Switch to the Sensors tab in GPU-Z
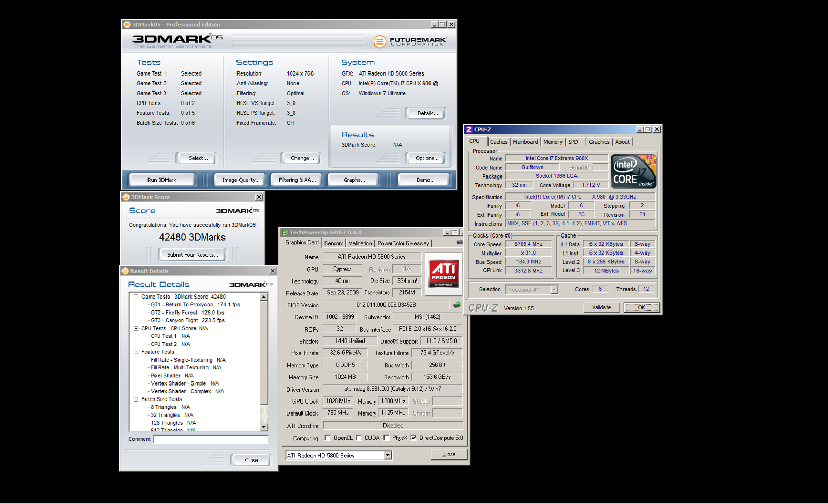The height and width of the screenshot is (504, 828). pos(334,243)
